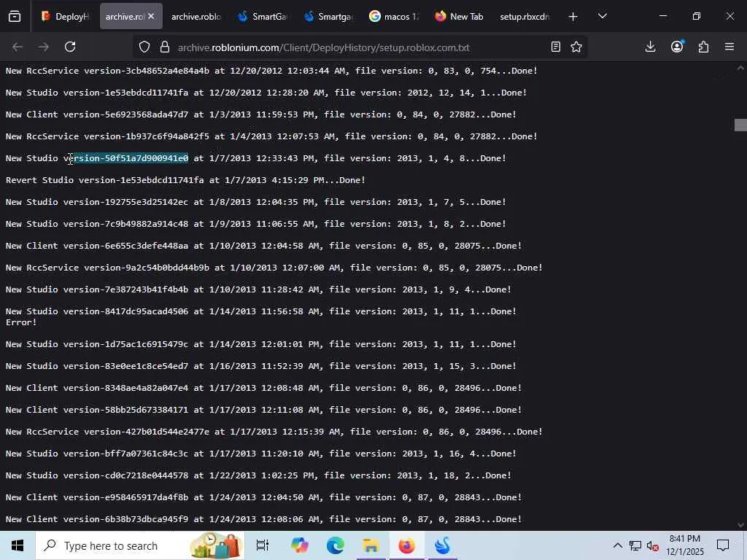Open the downloads panel

[x=650, y=47]
